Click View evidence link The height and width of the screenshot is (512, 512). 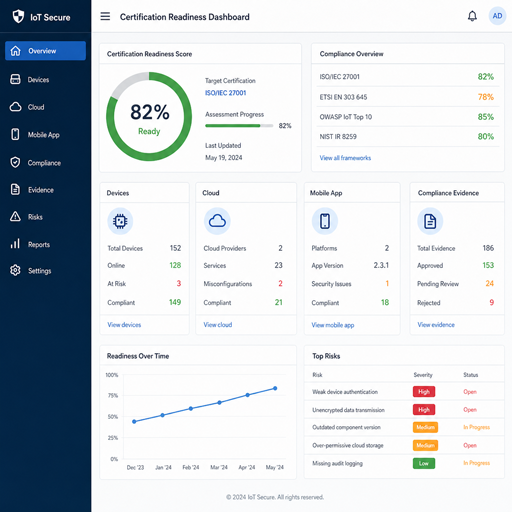pyautogui.click(x=436, y=325)
